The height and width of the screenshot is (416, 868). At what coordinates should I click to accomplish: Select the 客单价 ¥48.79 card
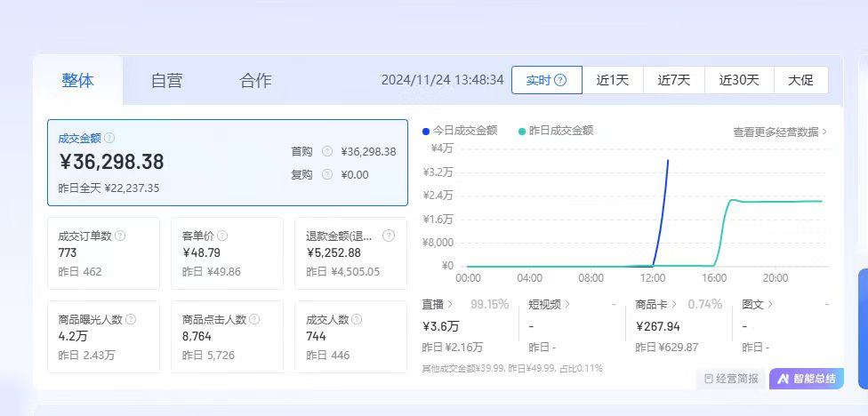tap(228, 253)
